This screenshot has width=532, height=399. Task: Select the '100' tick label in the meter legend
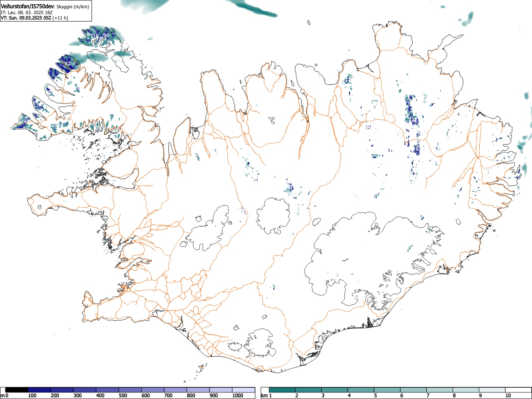tap(32, 396)
